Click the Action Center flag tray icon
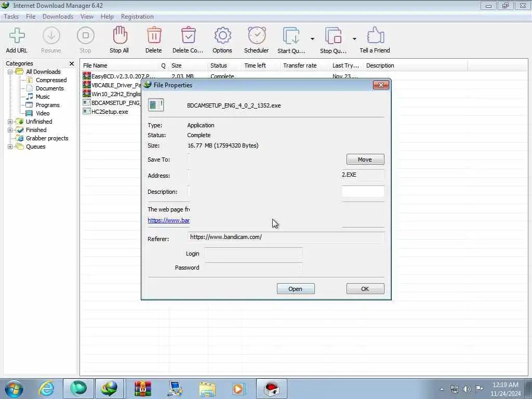The width and height of the screenshot is (532, 399). [479, 389]
